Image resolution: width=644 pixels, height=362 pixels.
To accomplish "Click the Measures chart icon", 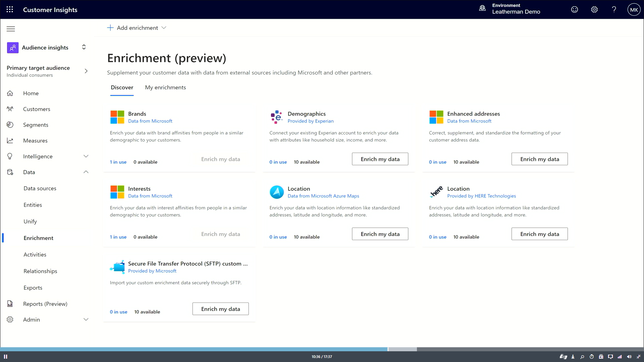I will [x=10, y=140].
